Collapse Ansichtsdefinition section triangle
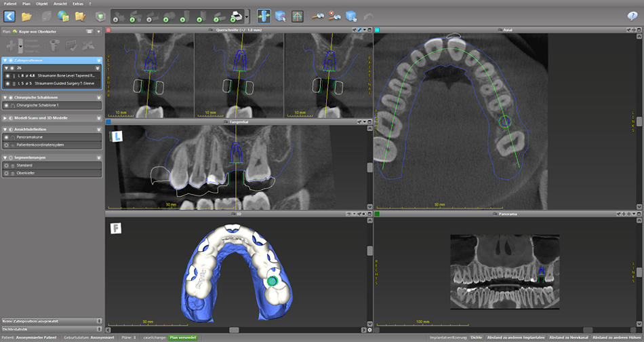The width and height of the screenshot is (644, 342). tap(5, 129)
